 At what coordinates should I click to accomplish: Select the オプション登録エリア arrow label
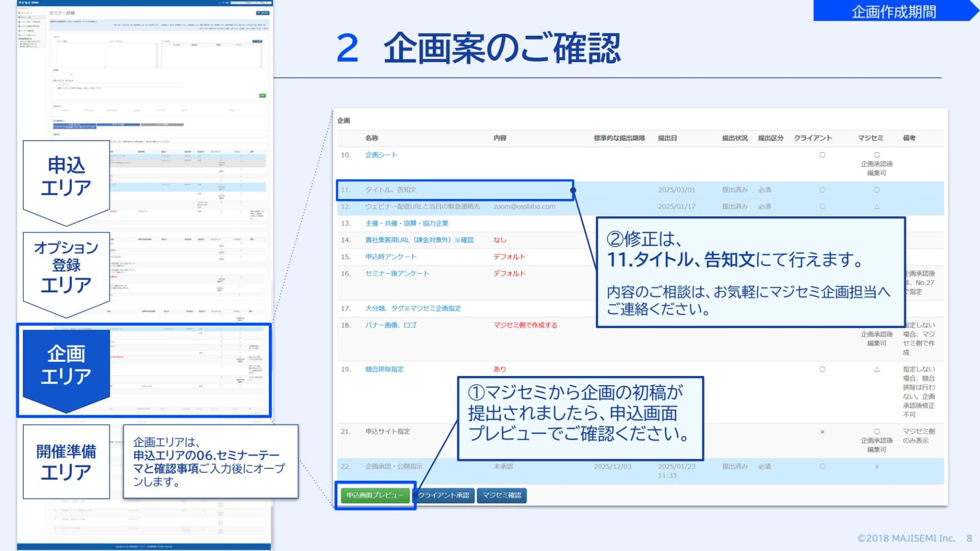click(x=66, y=266)
